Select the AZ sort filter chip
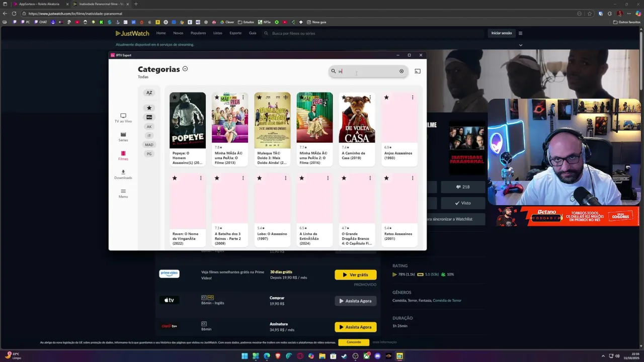The image size is (644, 362). 149,93
